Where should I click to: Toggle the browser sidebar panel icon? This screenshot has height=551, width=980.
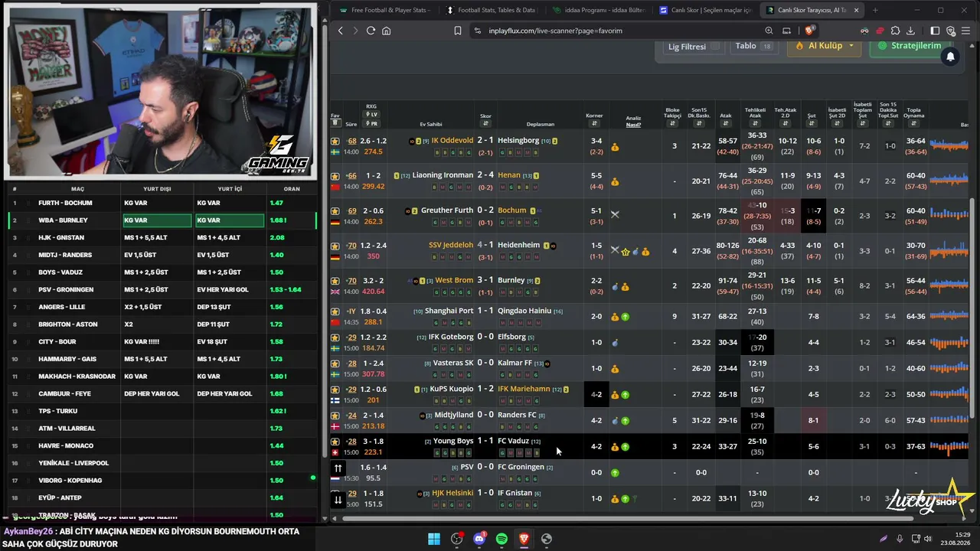(935, 31)
